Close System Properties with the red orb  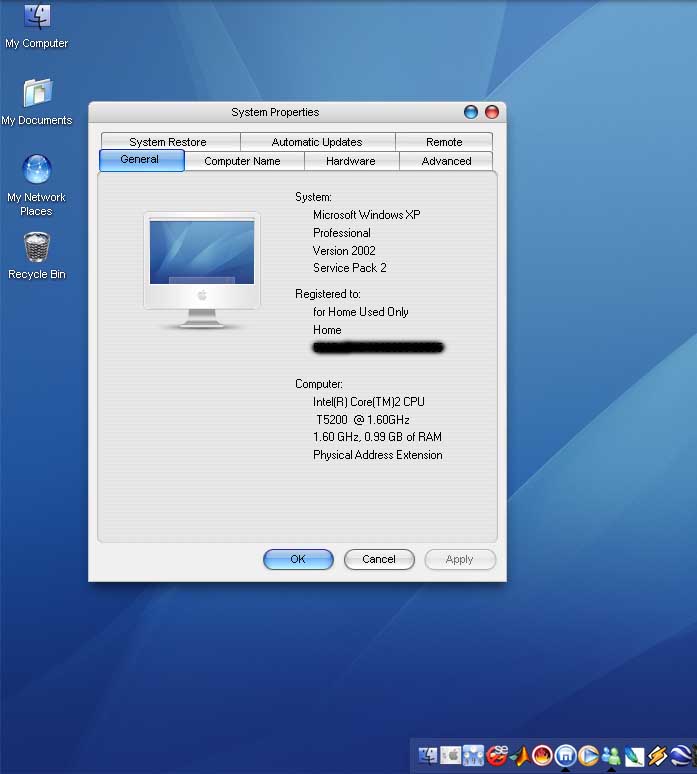point(492,112)
